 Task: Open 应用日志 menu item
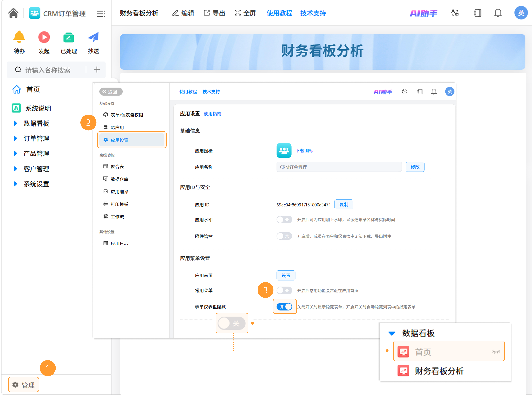tap(116, 243)
